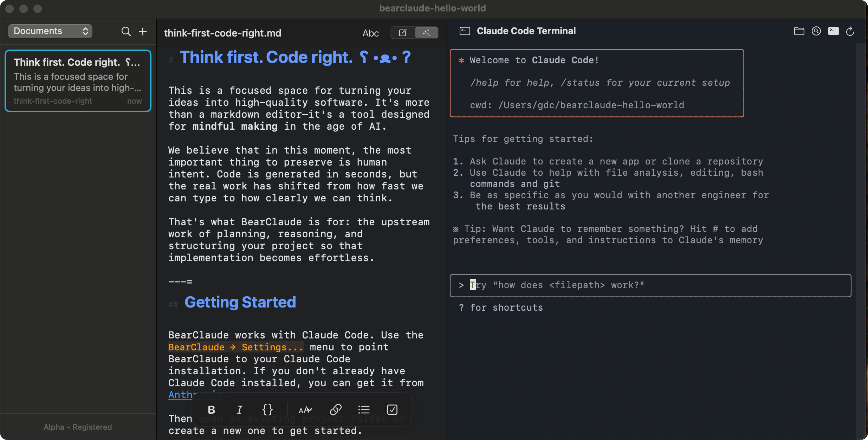Click 'Alpha - Registered' status text
This screenshot has height=440, width=868.
point(78,427)
